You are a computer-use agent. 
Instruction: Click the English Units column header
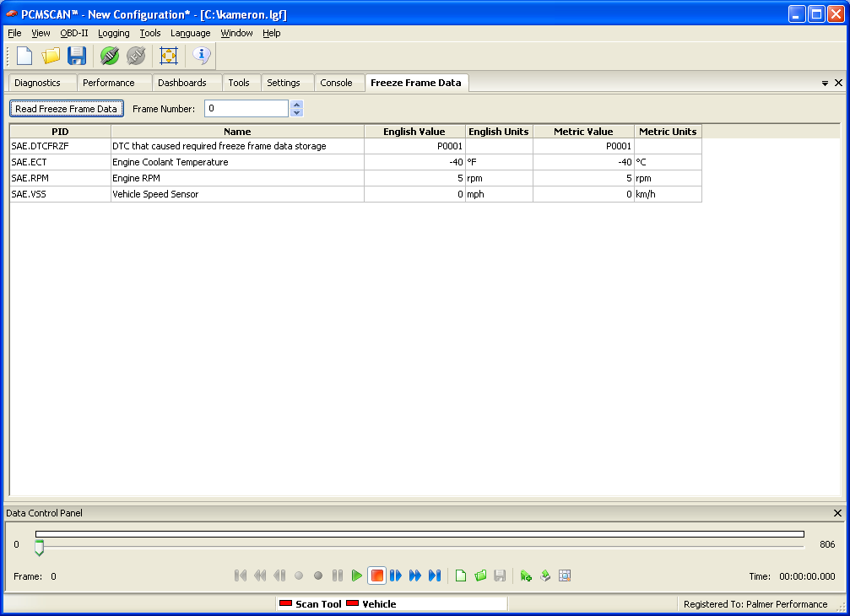(x=499, y=132)
